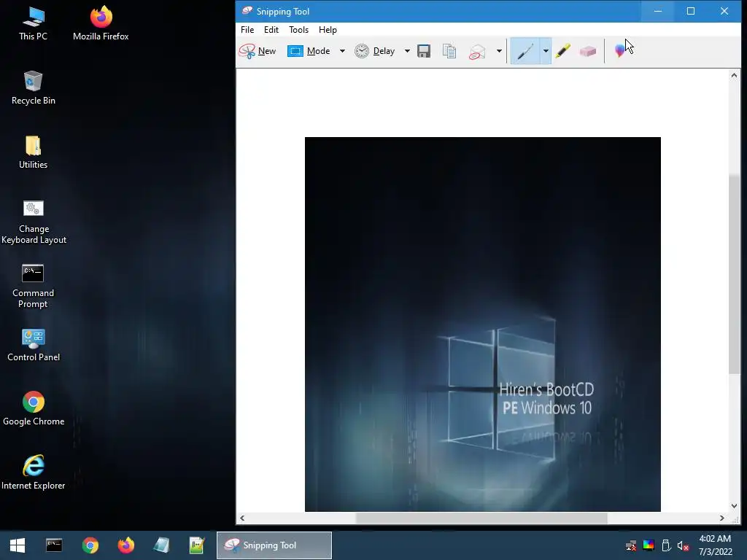Select the Pen tool
Image resolution: width=747 pixels, height=560 pixels.
(525, 51)
